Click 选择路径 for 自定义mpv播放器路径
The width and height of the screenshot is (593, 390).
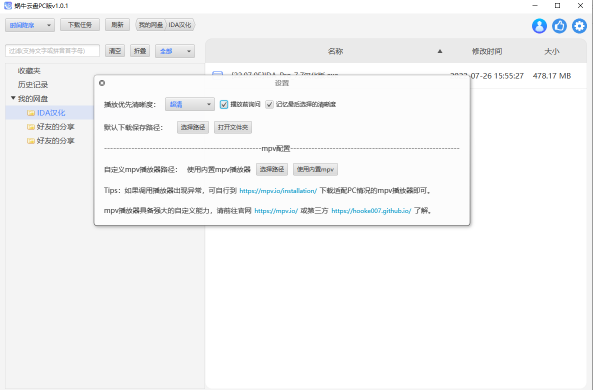point(272,169)
